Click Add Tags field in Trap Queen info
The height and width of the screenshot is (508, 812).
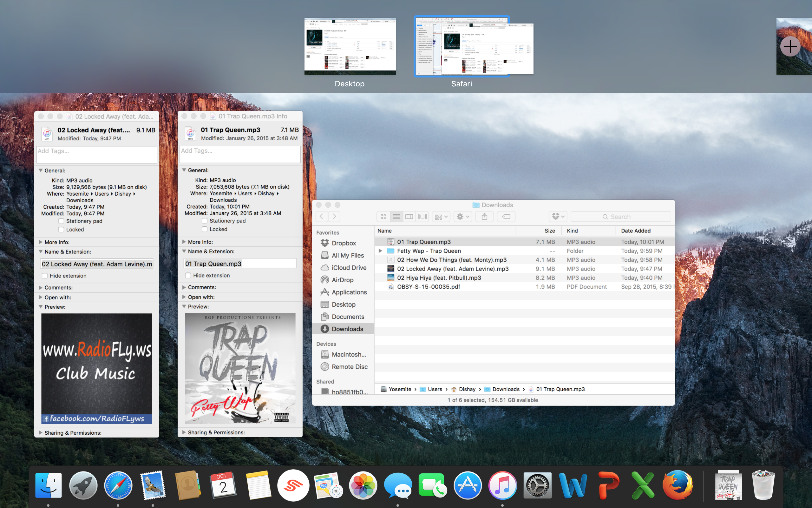pos(240,154)
